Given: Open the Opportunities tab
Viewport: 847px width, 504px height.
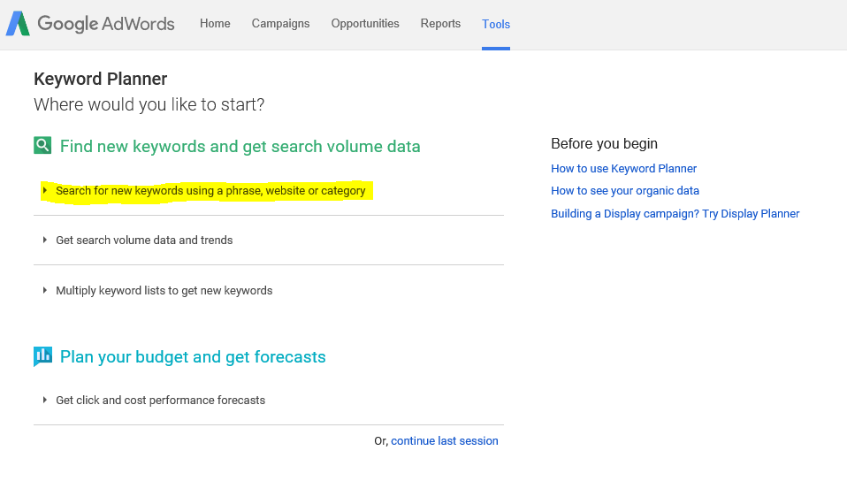Looking at the screenshot, I should (x=365, y=24).
